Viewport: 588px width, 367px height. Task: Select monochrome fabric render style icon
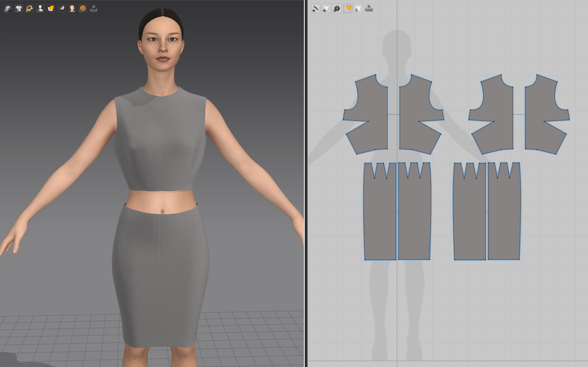(x=62, y=8)
